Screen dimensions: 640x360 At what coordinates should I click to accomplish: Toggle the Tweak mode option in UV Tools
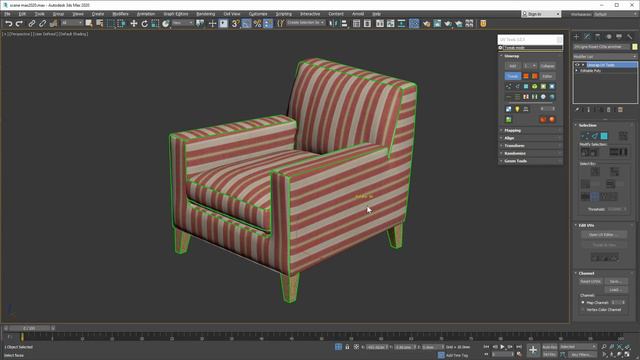500,48
